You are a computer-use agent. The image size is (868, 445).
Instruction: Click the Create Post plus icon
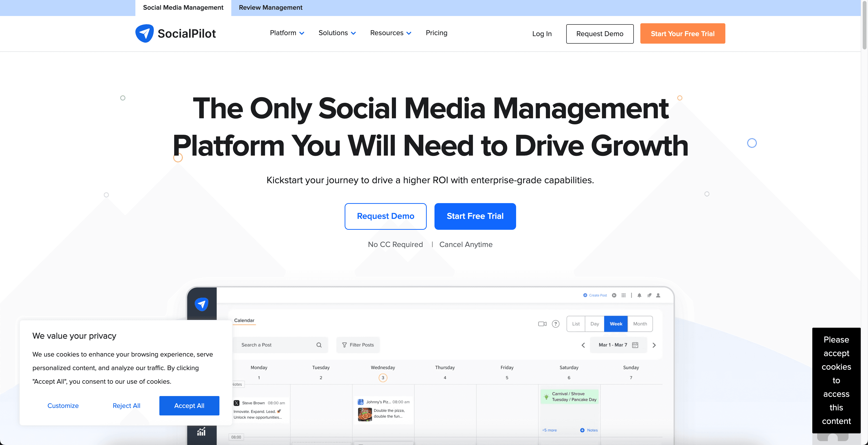click(x=585, y=295)
